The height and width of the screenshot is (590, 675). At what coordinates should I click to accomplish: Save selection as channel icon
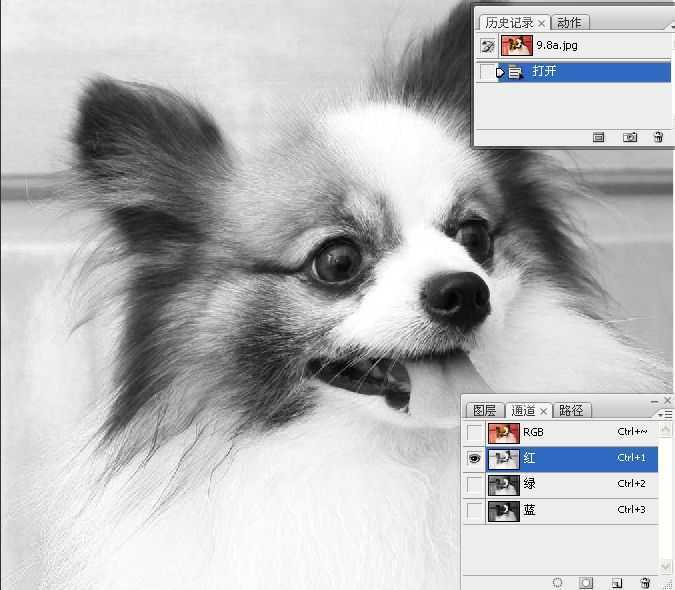(586, 583)
